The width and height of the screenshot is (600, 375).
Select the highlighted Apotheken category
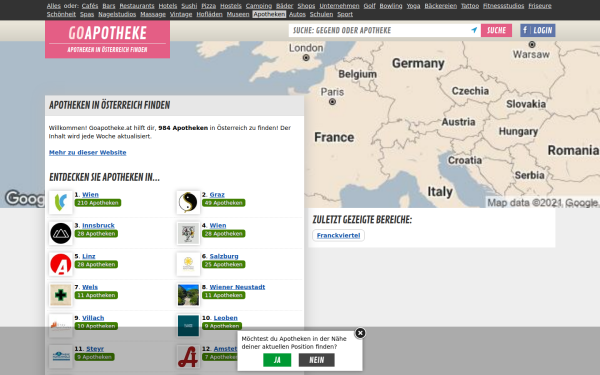coord(269,14)
